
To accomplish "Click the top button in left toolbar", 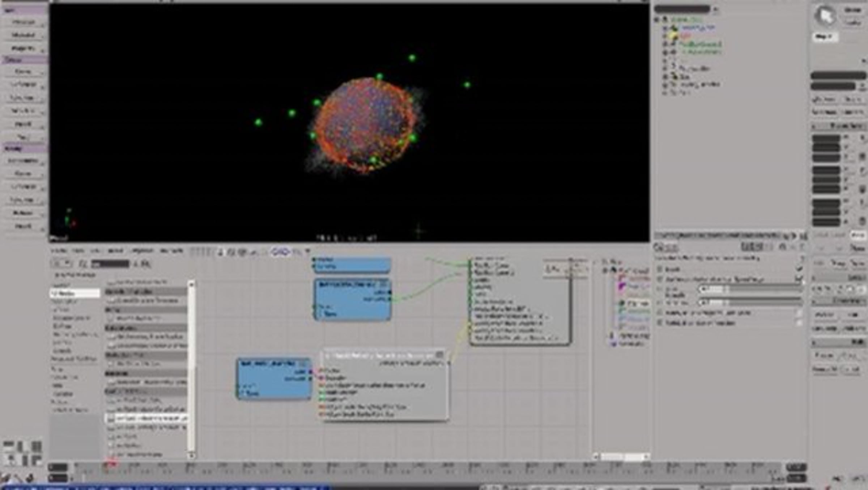I will tap(24, 22).
